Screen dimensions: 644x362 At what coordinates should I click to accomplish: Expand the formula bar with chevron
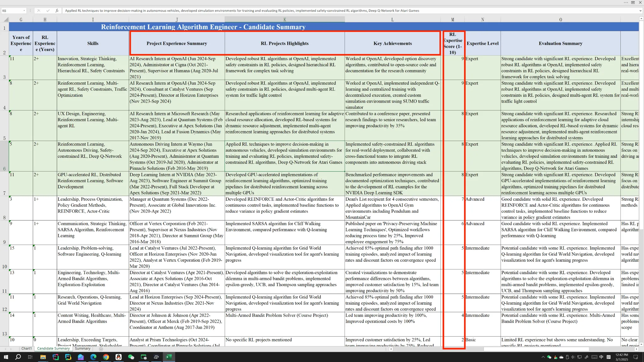click(640, 11)
